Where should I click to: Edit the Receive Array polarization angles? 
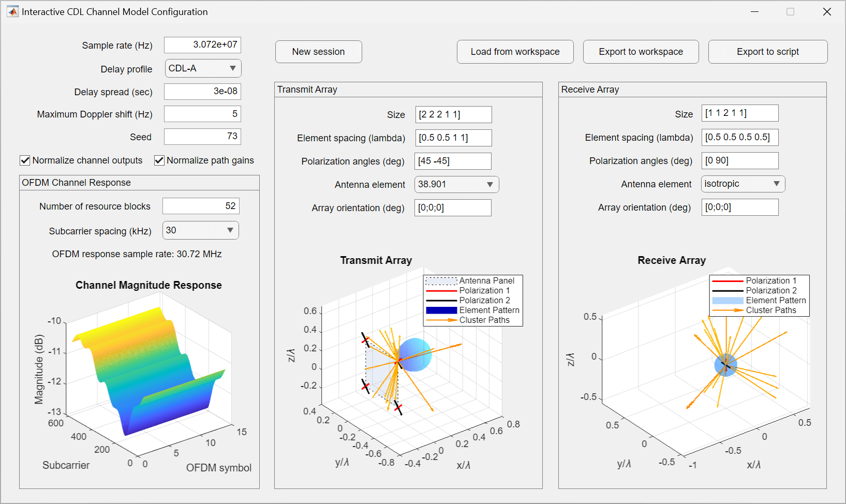click(739, 160)
